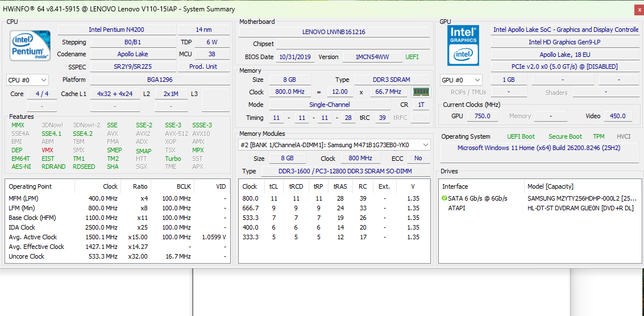Image resolution: width=644 pixels, height=316 pixels.
Task: Select the Avg. Effective Clock row
Action: (118, 247)
